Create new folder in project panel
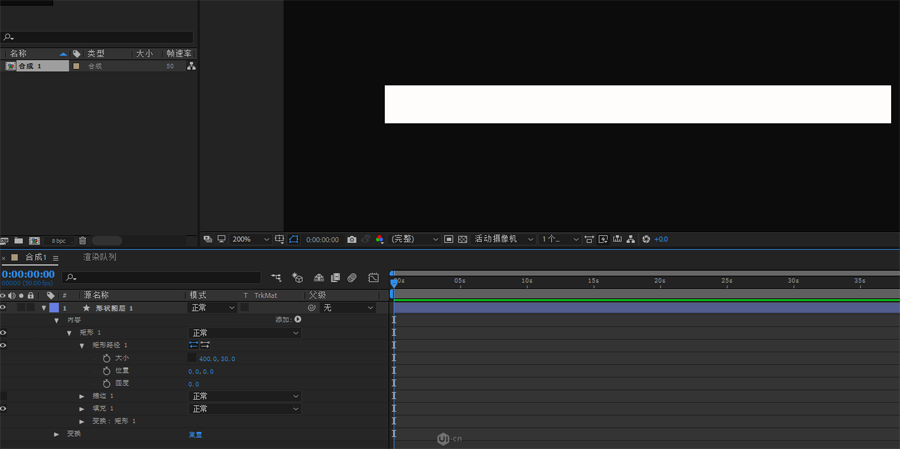This screenshot has height=449, width=900. pos(18,241)
